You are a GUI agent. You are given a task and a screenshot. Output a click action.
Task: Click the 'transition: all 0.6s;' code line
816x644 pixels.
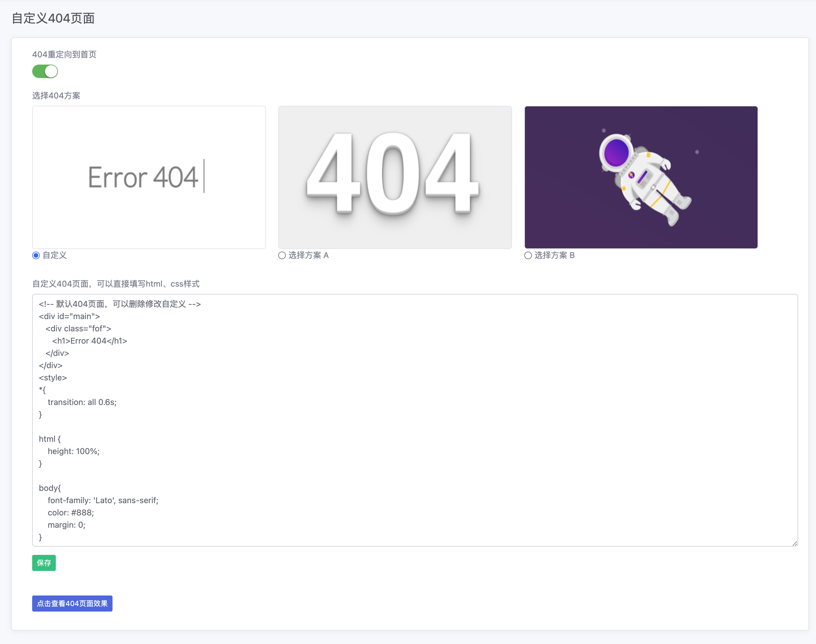pos(82,402)
